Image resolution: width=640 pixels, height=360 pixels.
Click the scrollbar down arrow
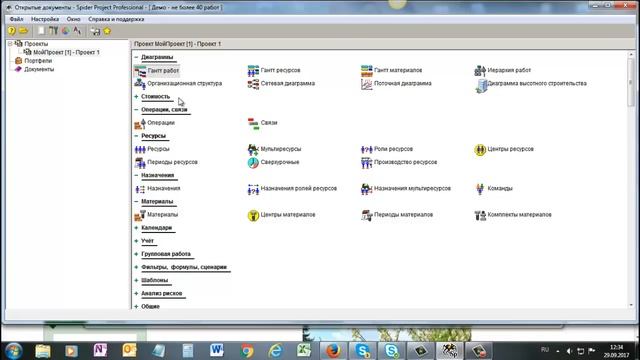(631, 305)
